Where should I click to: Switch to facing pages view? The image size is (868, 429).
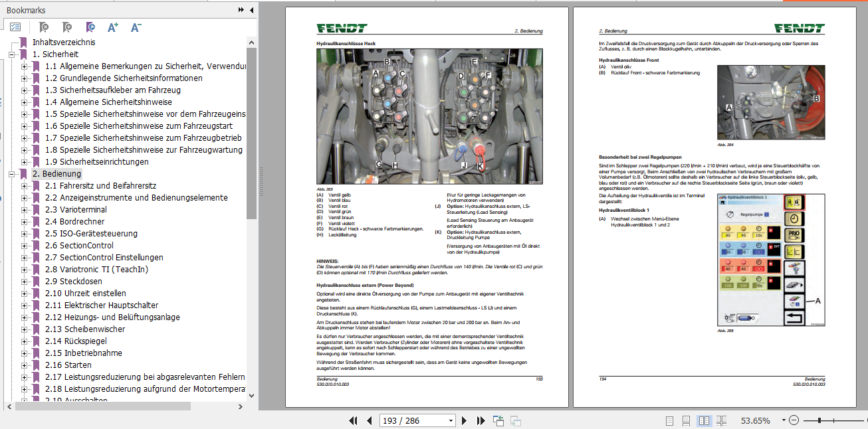click(x=704, y=420)
